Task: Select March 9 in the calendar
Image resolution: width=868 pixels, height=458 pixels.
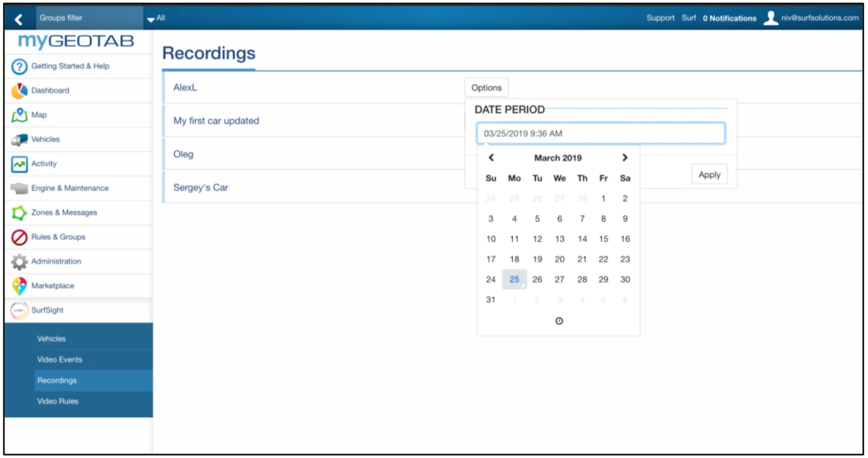Action: click(x=625, y=219)
